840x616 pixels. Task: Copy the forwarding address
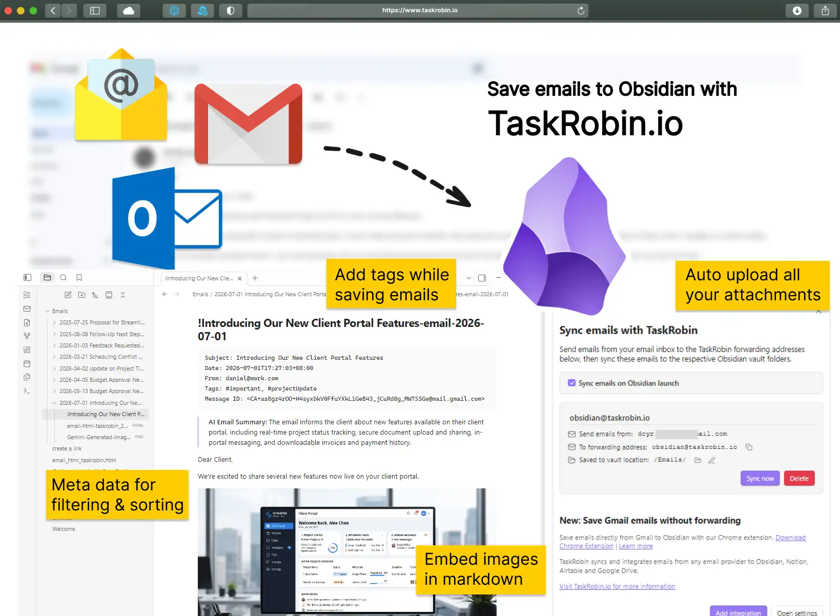(x=749, y=447)
